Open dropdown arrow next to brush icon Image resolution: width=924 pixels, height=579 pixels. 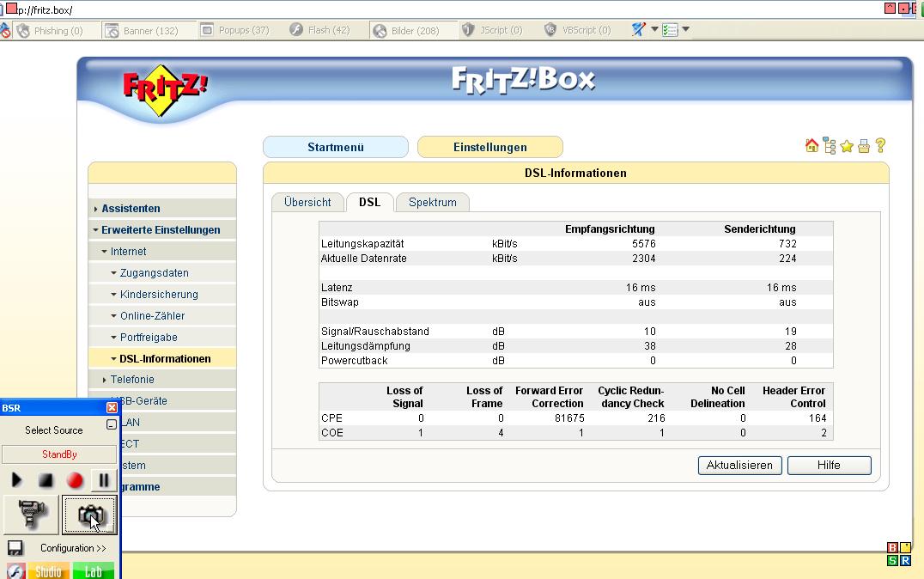[654, 29]
